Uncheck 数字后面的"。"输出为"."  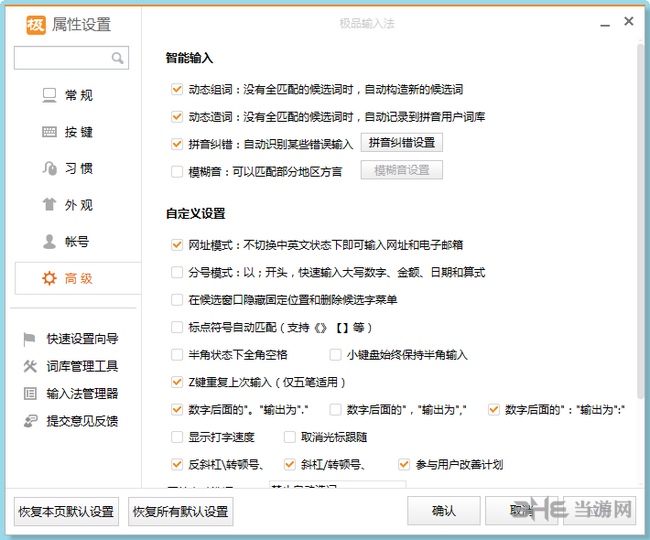point(177,410)
